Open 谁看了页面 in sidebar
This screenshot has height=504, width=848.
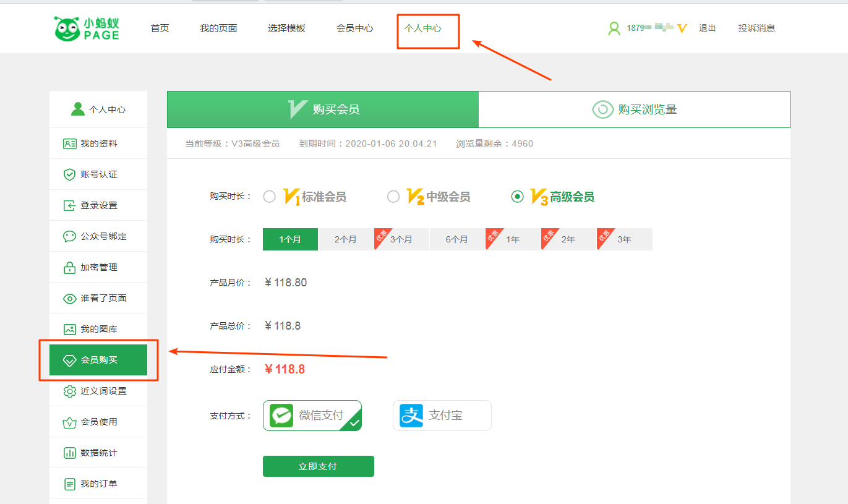[x=98, y=298]
